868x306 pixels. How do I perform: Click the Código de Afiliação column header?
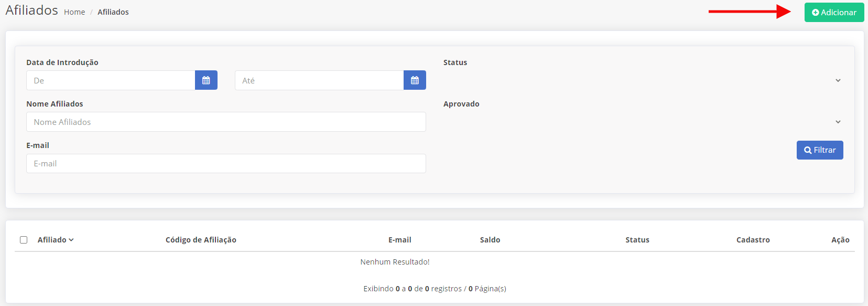pyautogui.click(x=201, y=240)
